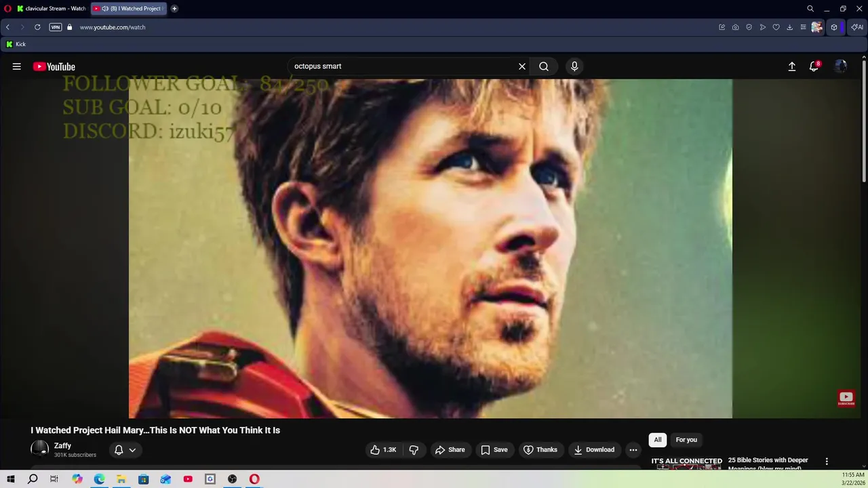Clear the octopus smart search text
The height and width of the screenshot is (488, 868).
pos(522,66)
